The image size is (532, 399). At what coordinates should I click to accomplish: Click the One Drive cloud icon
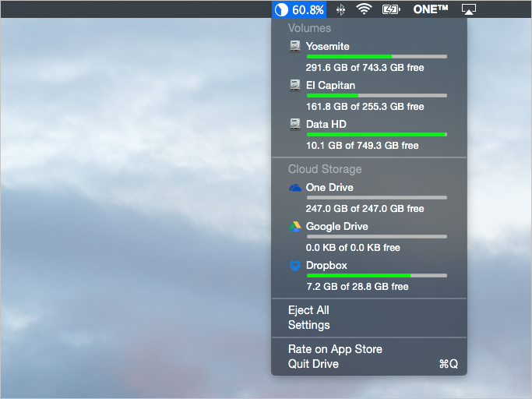295,188
